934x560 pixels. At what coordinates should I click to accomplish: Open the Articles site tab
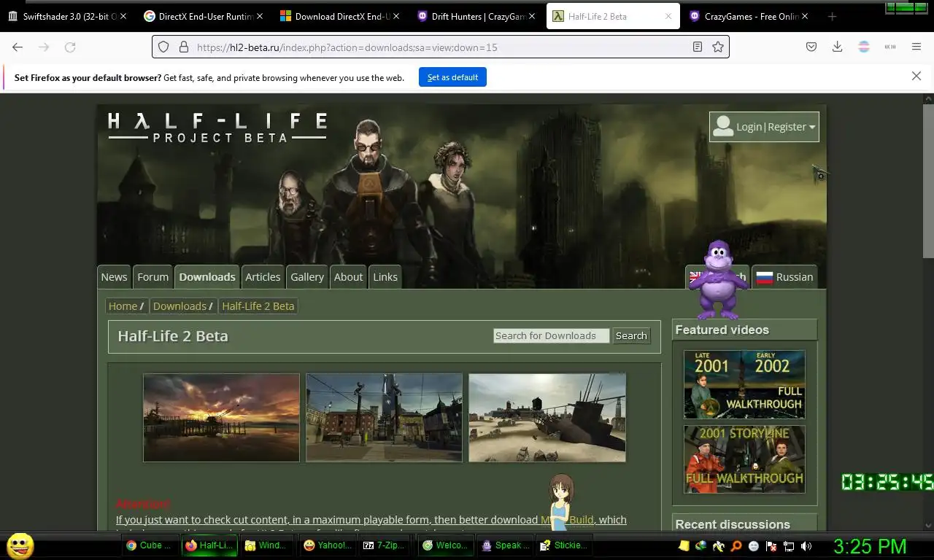point(263,277)
